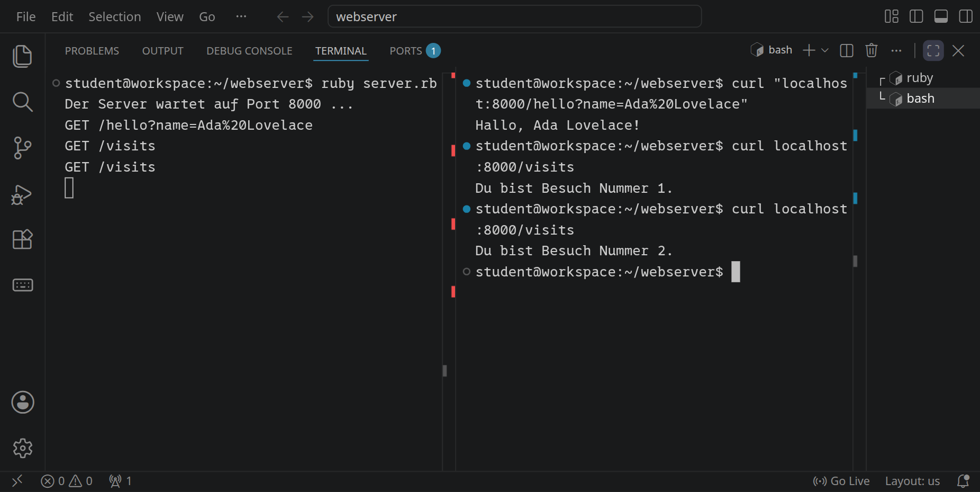Screen dimensions: 980x492
Task: Open the Run and Debug view
Action: tap(22, 194)
